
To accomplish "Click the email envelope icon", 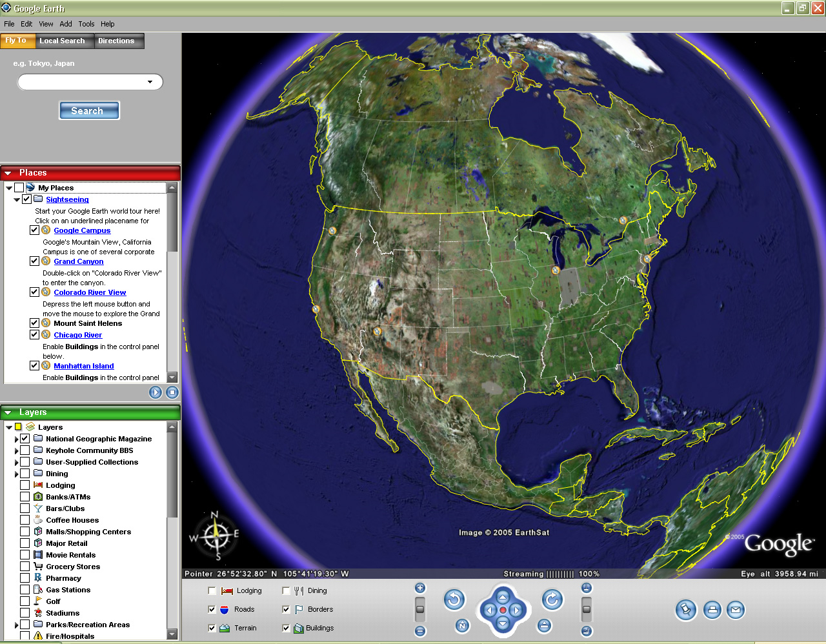I will 736,610.
